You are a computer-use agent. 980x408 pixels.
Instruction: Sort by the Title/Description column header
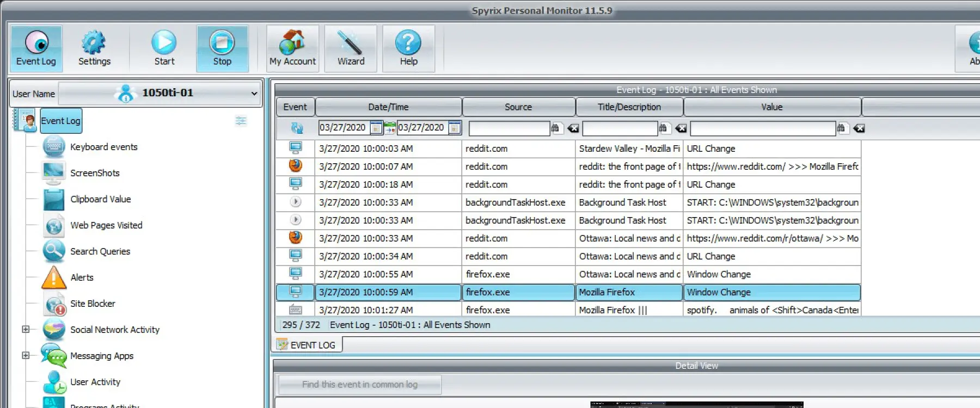click(x=629, y=107)
